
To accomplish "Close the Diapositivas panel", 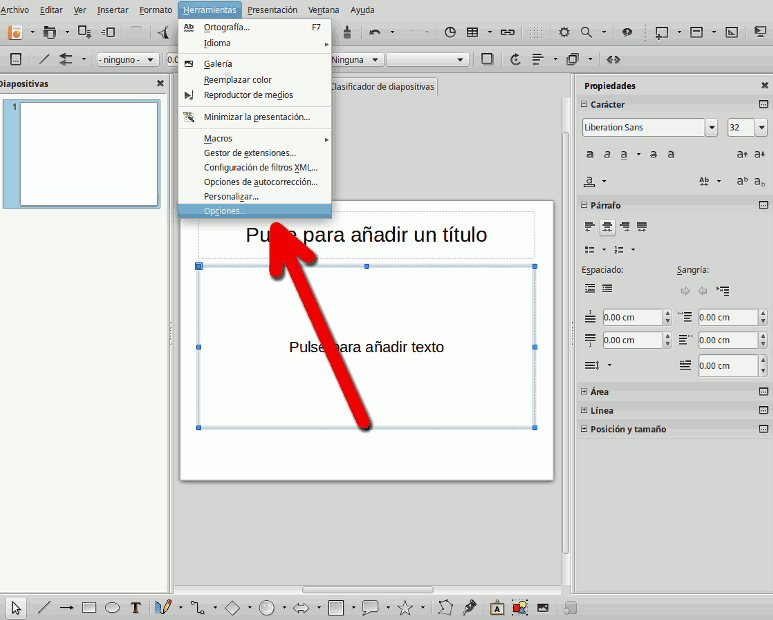I will 160,84.
